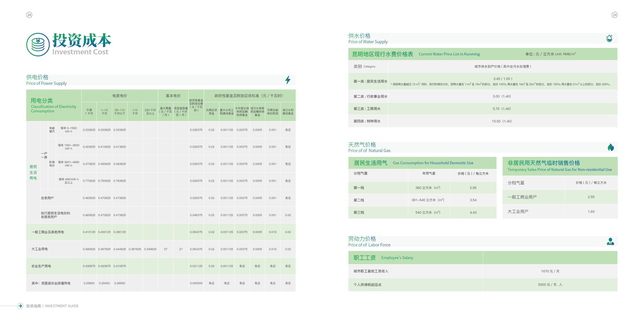Screen dimensions: 644x322
Task: Select the 4.43 gas price value
Action: (x=473, y=213)
